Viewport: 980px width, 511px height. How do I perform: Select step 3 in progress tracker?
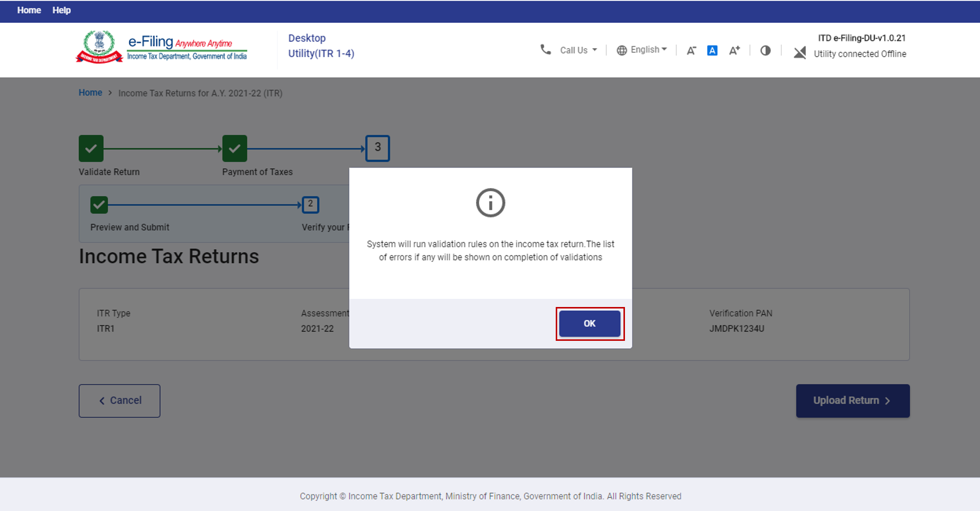click(377, 148)
